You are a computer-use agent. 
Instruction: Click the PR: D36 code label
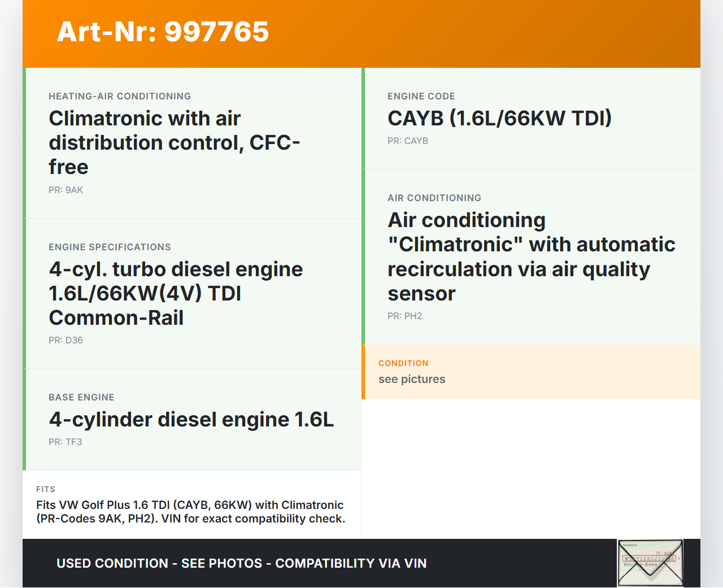coord(66,341)
